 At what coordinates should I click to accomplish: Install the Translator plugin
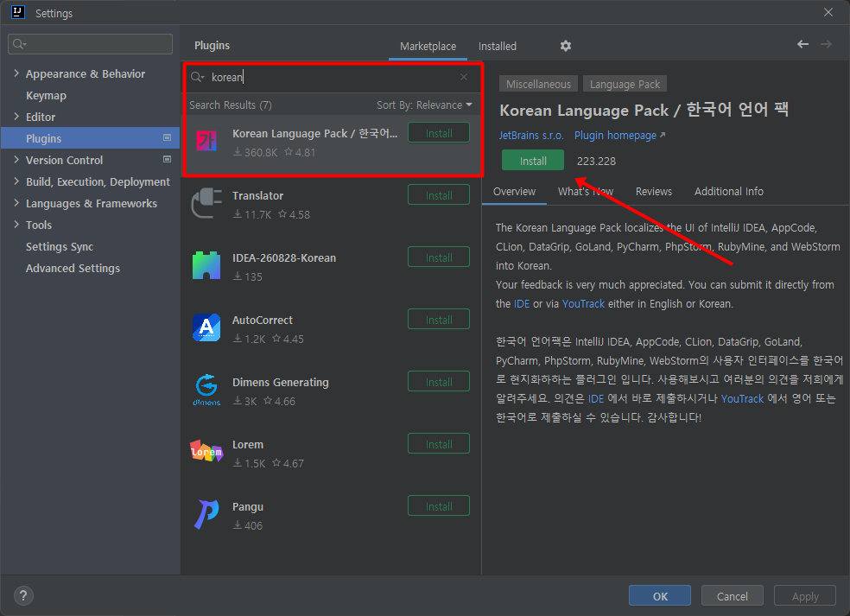click(439, 195)
